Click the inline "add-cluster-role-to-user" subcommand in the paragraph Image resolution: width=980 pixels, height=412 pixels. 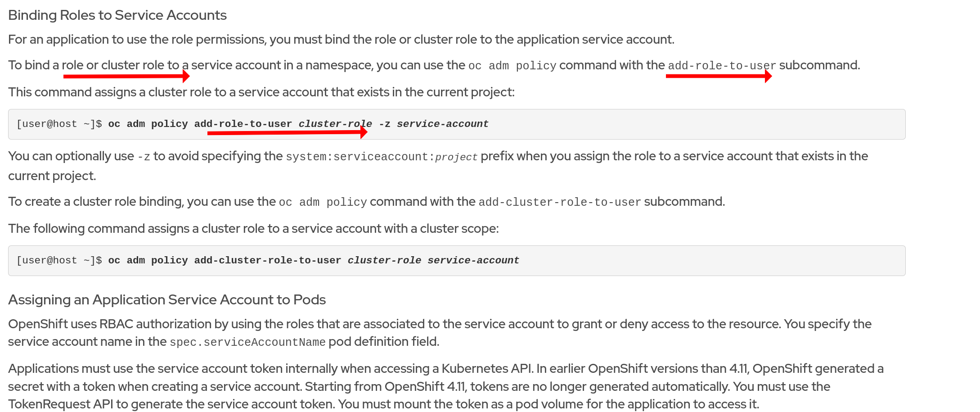559,202
